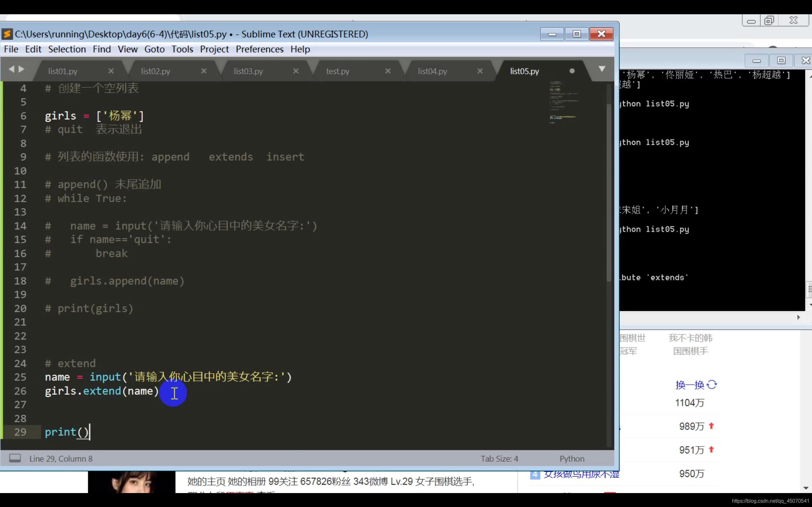Click the 她的主页 link

point(206,482)
